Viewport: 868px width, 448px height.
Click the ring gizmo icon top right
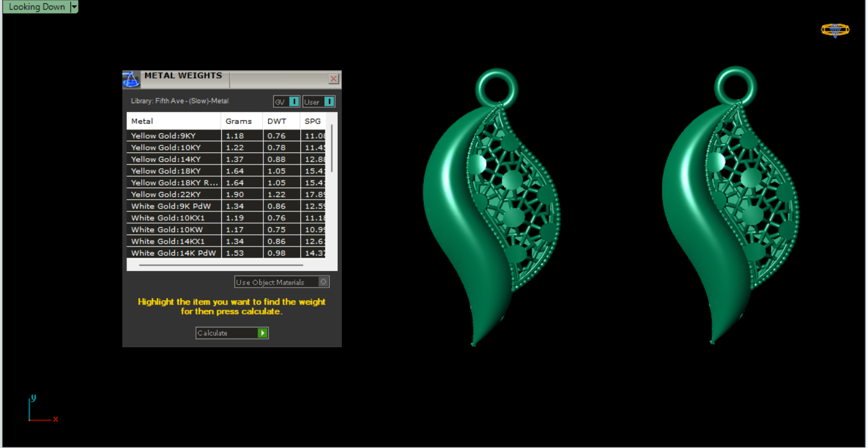click(835, 30)
